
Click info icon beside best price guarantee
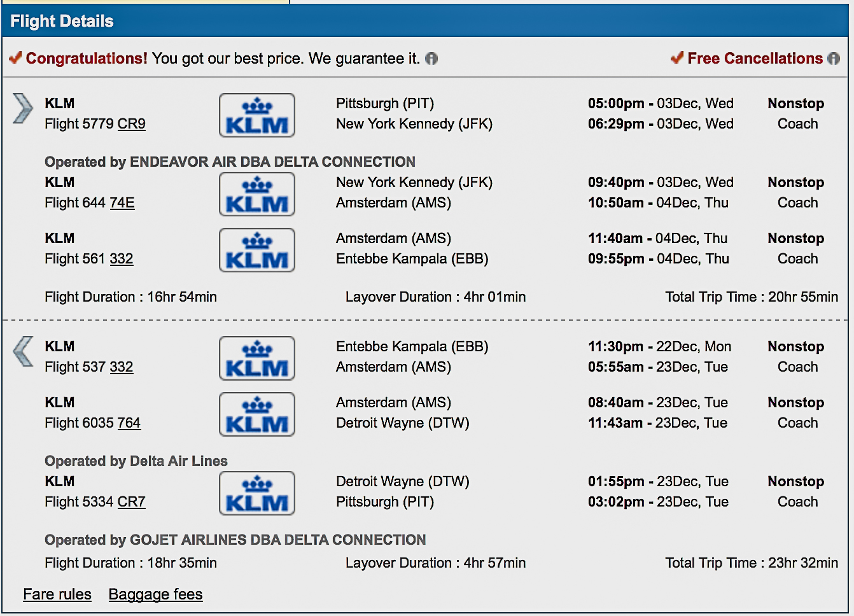click(431, 59)
